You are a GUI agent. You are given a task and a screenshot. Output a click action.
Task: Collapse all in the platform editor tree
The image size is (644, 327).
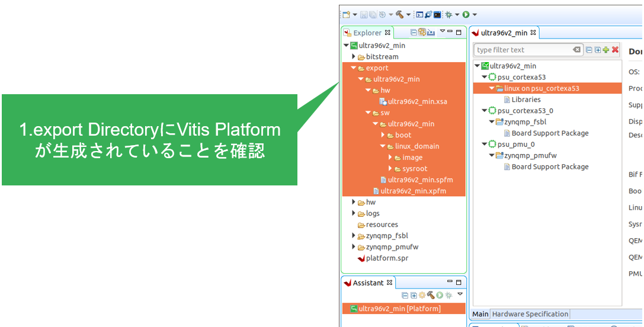(x=589, y=50)
